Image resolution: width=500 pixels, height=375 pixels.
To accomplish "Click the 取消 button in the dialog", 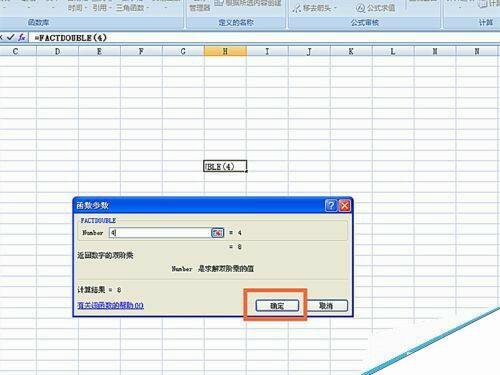I will [326, 305].
